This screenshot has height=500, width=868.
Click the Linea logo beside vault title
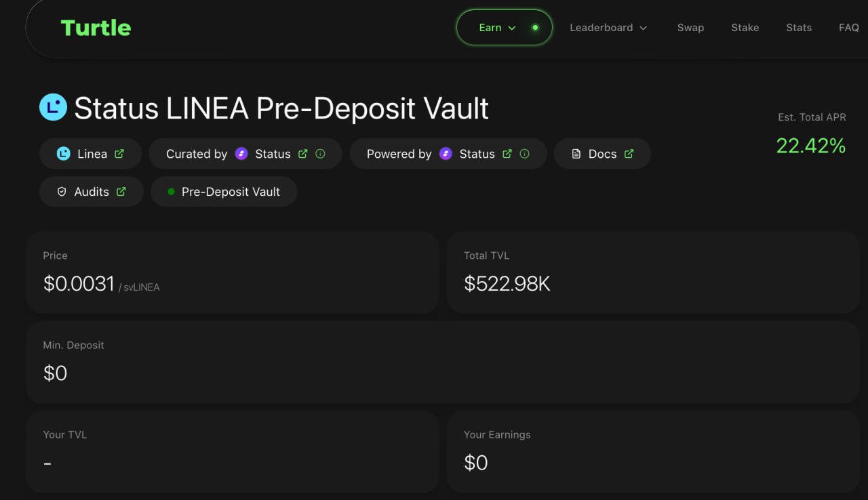pyautogui.click(x=53, y=107)
